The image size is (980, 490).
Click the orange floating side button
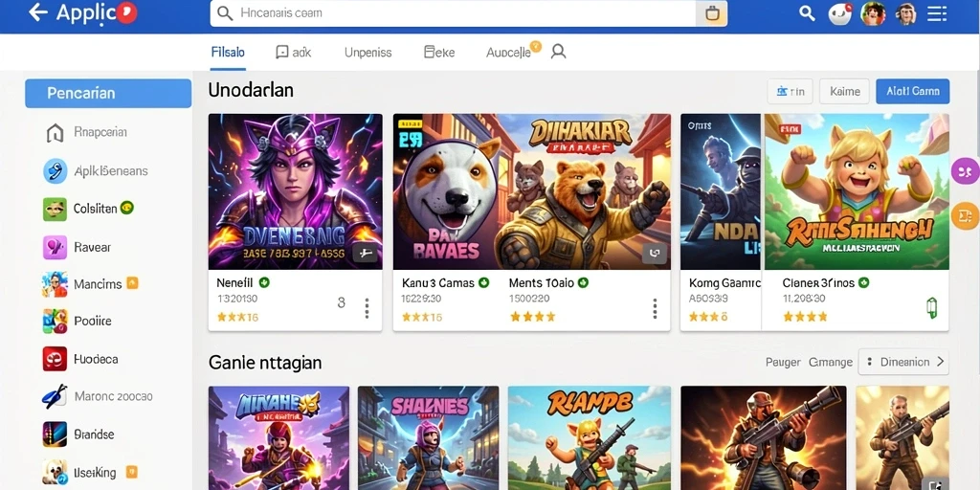pyautogui.click(x=965, y=216)
